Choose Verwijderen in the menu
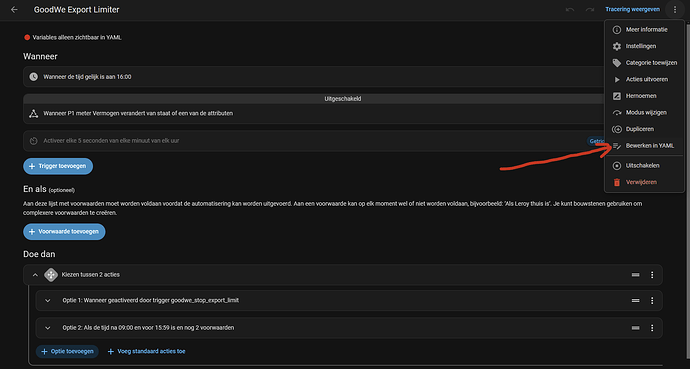 644,182
